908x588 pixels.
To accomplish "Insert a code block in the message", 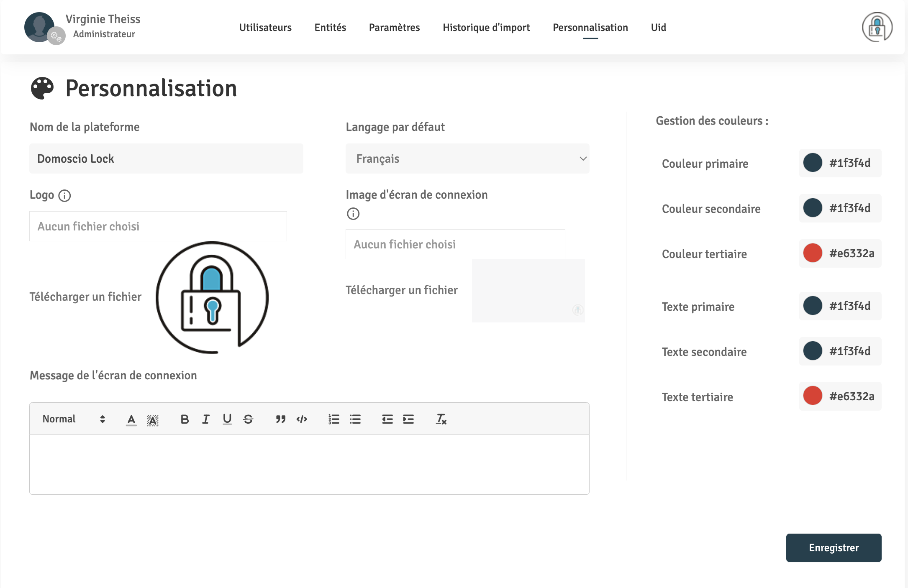I will coord(302,419).
